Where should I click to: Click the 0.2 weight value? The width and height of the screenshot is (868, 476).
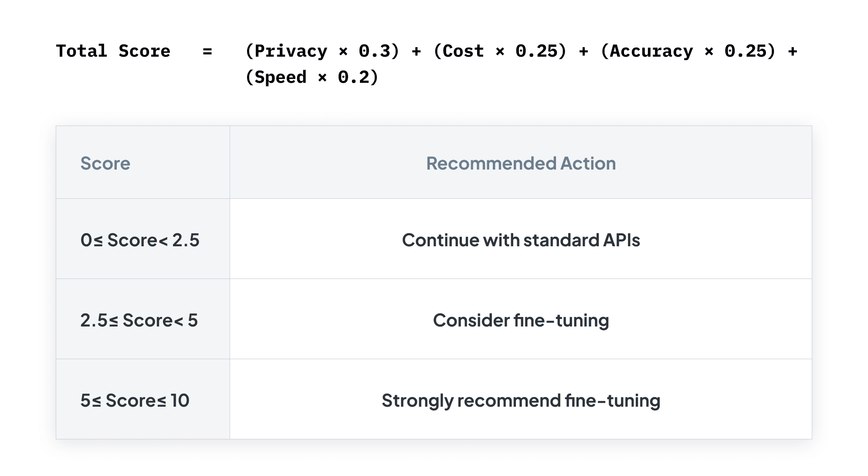click(x=353, y=77)
